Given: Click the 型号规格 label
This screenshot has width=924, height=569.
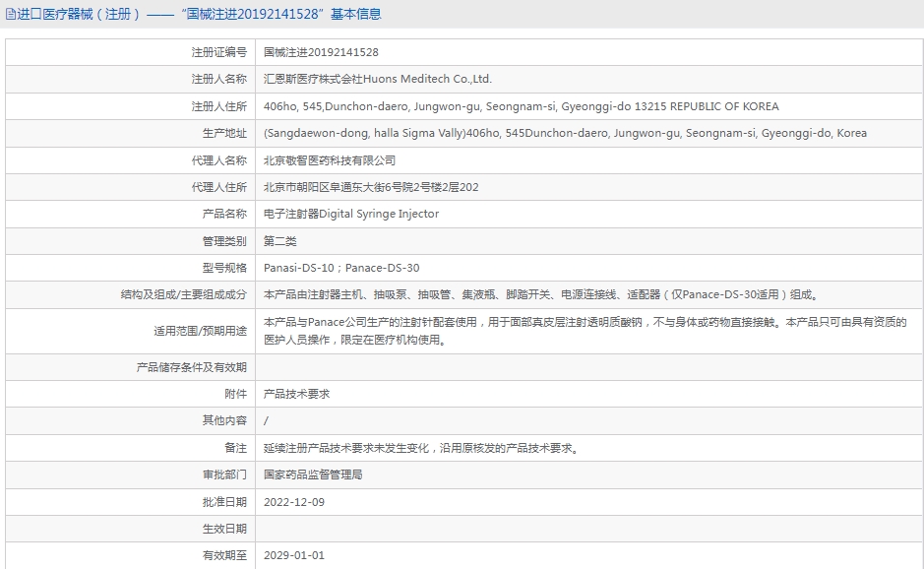Looking at the screenshot, I should coord(224,268).
